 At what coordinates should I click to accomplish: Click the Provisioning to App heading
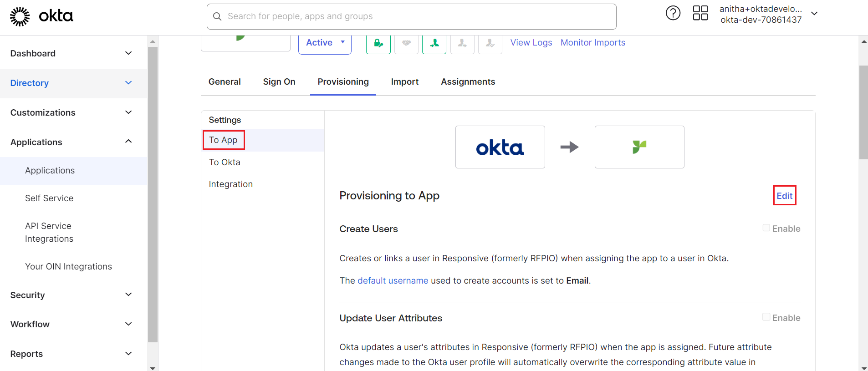pos(389,196)
